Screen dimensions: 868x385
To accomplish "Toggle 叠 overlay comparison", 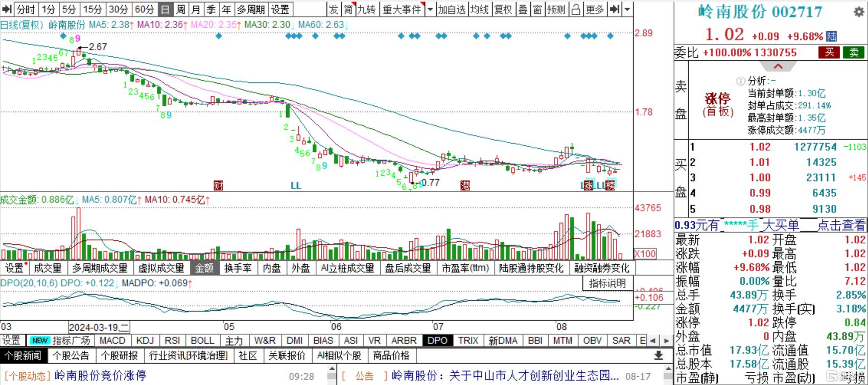I will tap(523, 9).
